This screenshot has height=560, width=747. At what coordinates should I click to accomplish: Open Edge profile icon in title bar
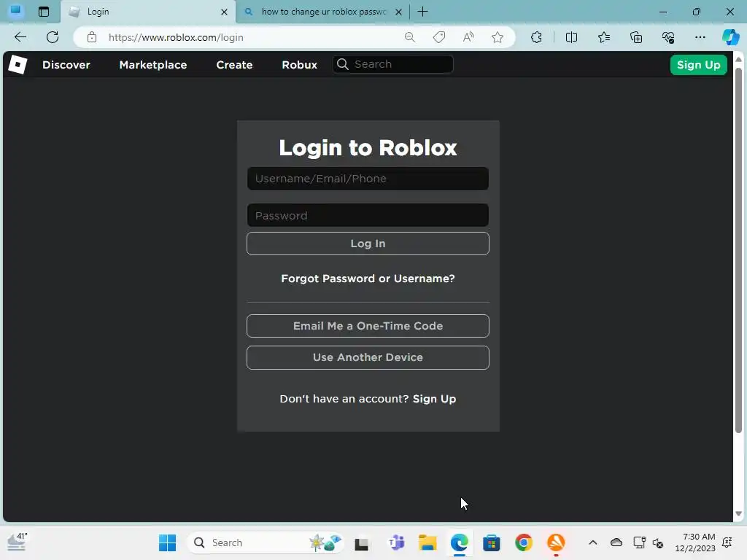pos(16,10)
